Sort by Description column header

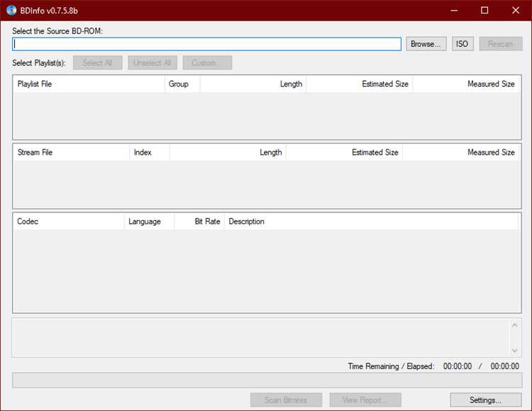371,221
